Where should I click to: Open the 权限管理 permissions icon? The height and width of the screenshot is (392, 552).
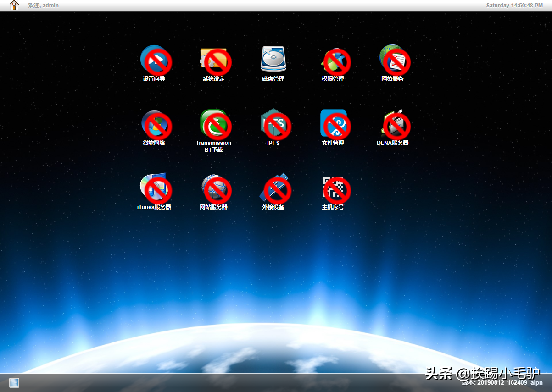tap(333, 60)
